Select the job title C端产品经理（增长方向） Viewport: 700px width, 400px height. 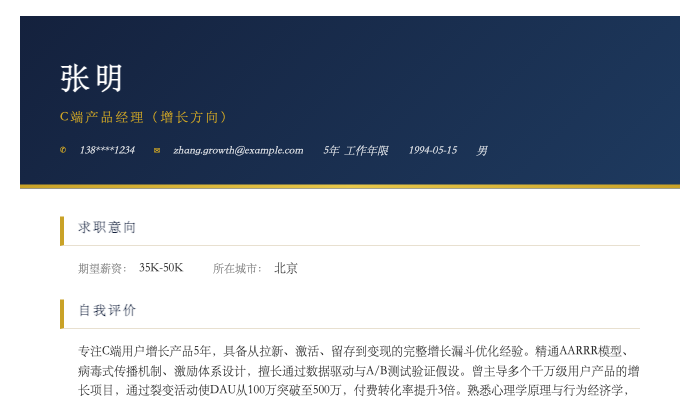point(144,117)
